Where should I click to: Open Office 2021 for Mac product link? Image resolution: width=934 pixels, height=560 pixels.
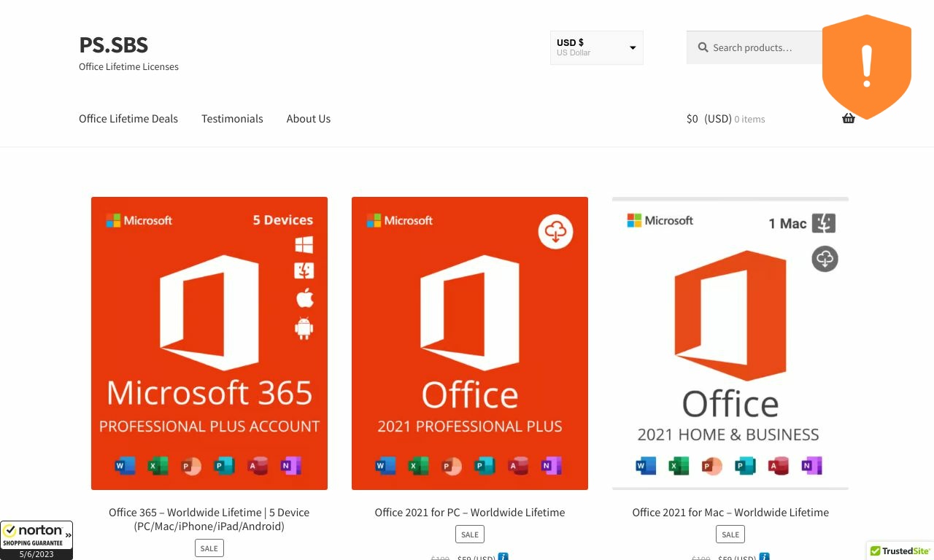point(730,513)
